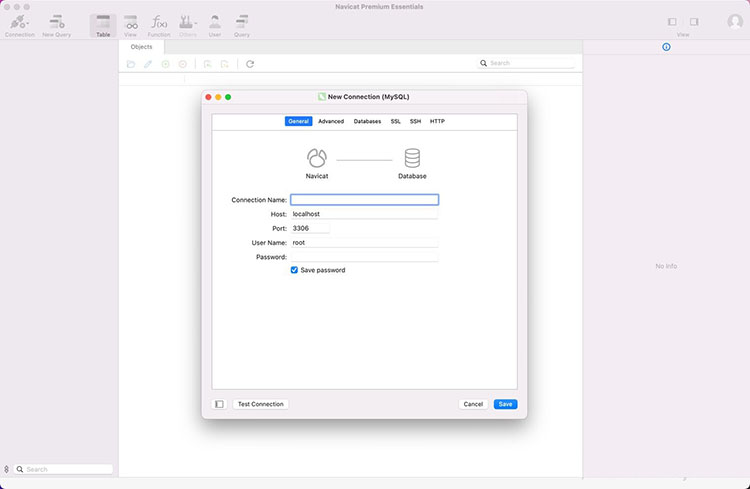
Task: Select the Query toolbar icon
Action: (242, 25)
